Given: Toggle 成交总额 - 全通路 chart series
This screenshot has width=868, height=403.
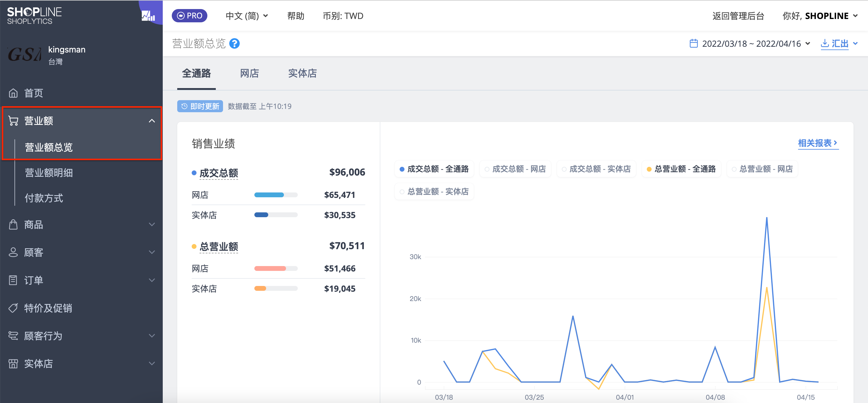Looking at the screenshot, I should 434,169.
